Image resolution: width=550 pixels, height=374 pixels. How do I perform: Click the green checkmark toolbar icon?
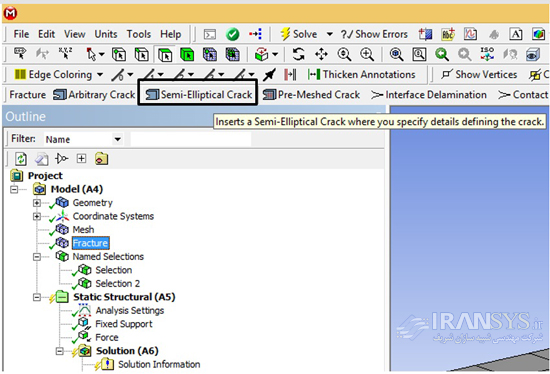pyautogui.click(x=232, y=34)
